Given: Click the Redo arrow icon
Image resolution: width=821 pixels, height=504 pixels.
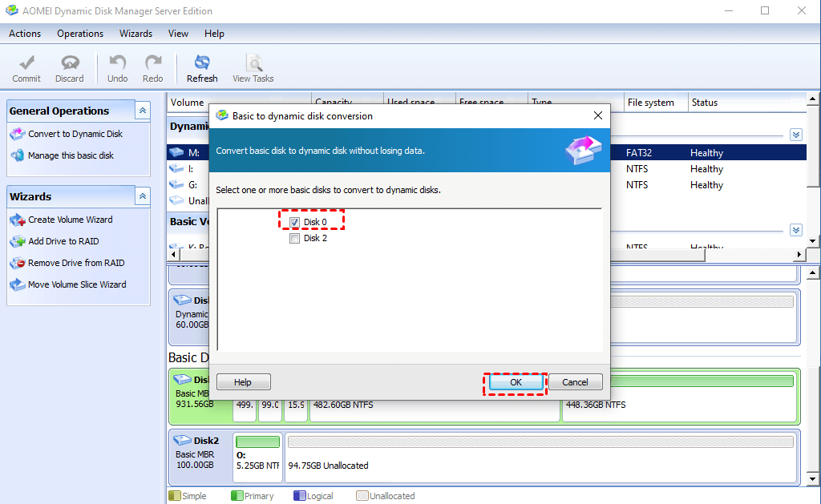Looking at the screenshot, I should (x=153, y=62).
